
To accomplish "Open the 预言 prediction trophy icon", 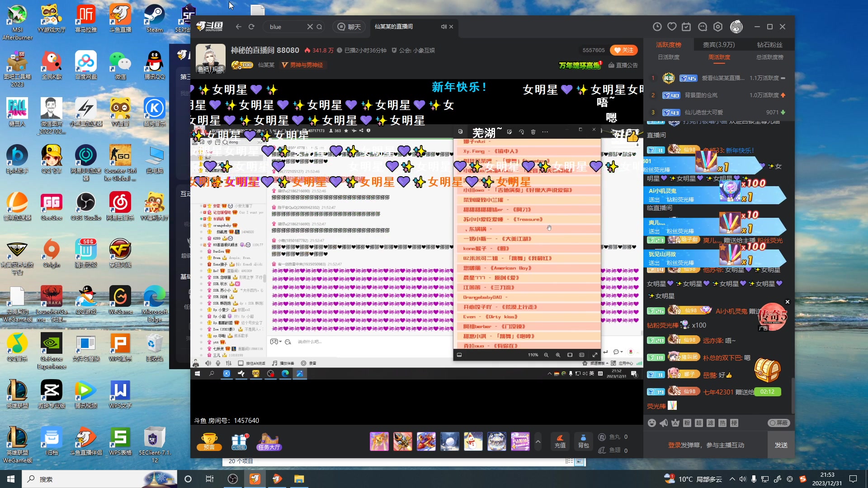I will [x=209, y=441].
